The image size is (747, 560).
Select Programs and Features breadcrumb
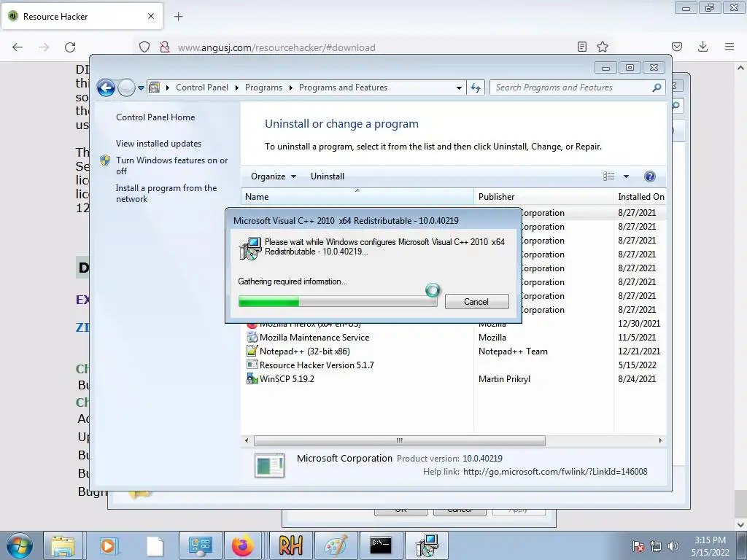(x=343, y=87)
